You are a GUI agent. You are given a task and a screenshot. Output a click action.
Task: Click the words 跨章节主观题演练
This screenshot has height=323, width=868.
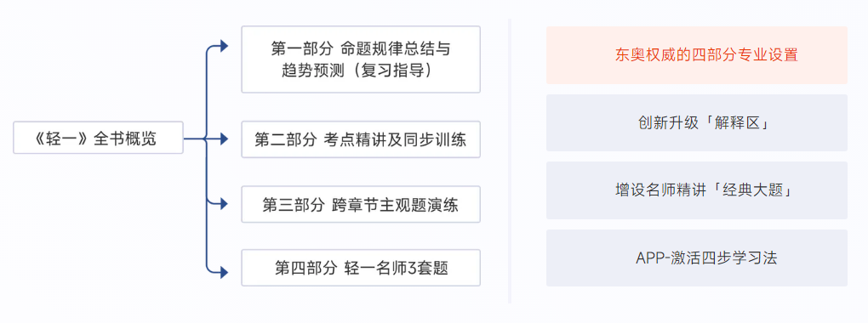coord(395,205)
